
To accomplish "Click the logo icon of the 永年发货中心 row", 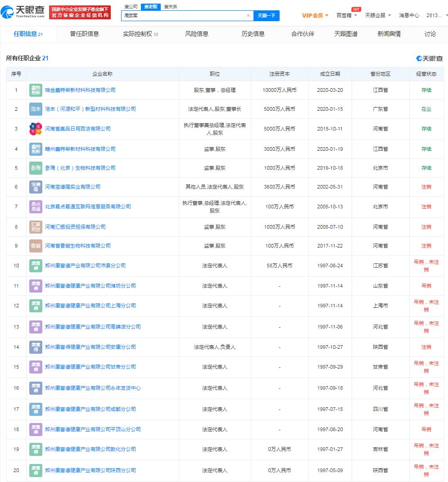I will click(x=36, y=388).
